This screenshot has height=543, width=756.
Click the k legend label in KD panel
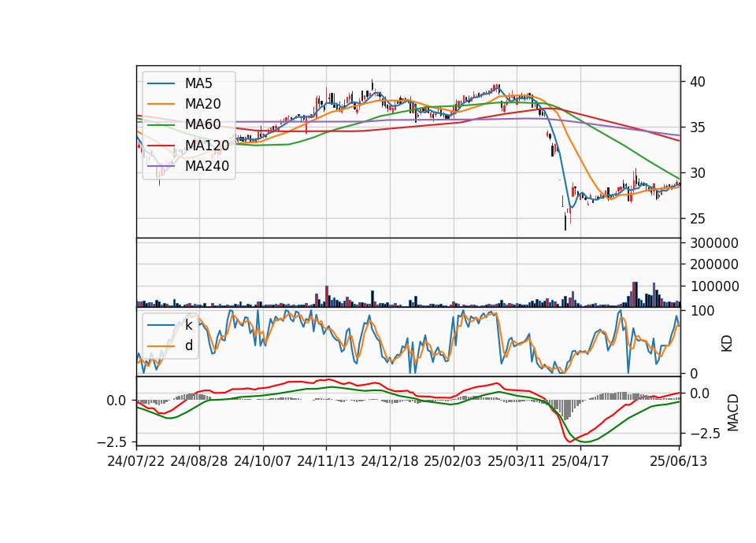tap(189, 325)
